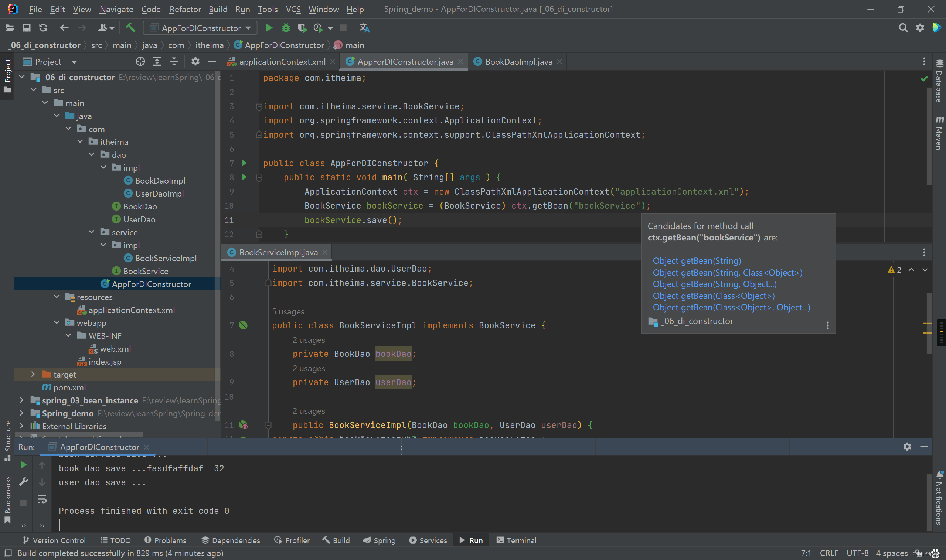Rerun AppForDIConstructor in Run panel
The image size is (946, 560).
(23, 465)
